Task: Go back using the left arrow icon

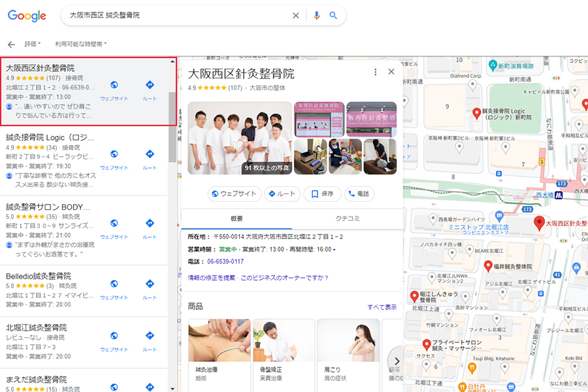Action: (11, 44)
